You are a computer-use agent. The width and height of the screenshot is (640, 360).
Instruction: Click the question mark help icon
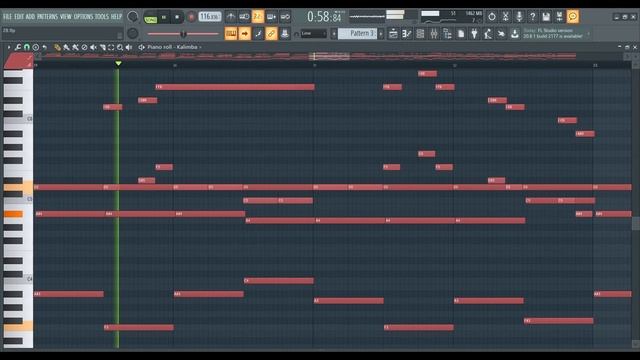tap(533, 17)
